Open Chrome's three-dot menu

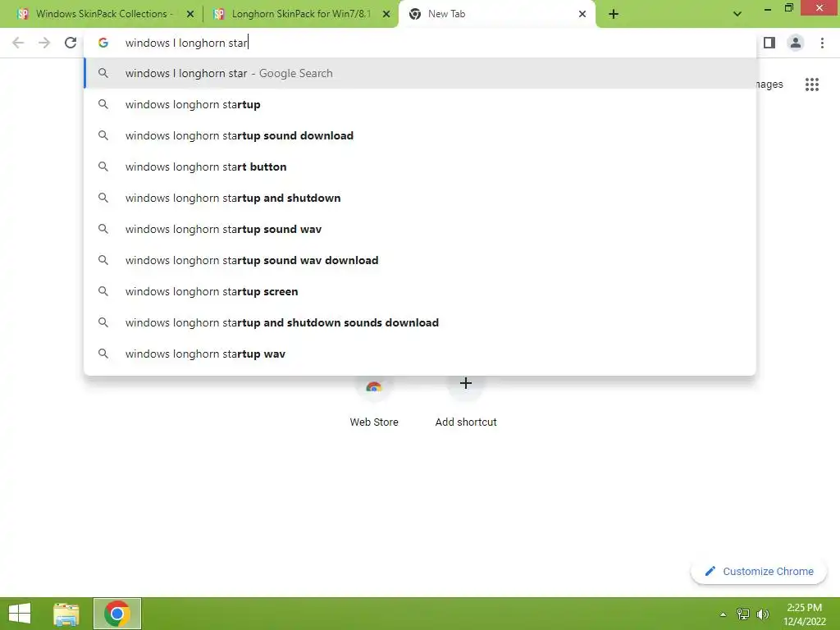[822, 43]
